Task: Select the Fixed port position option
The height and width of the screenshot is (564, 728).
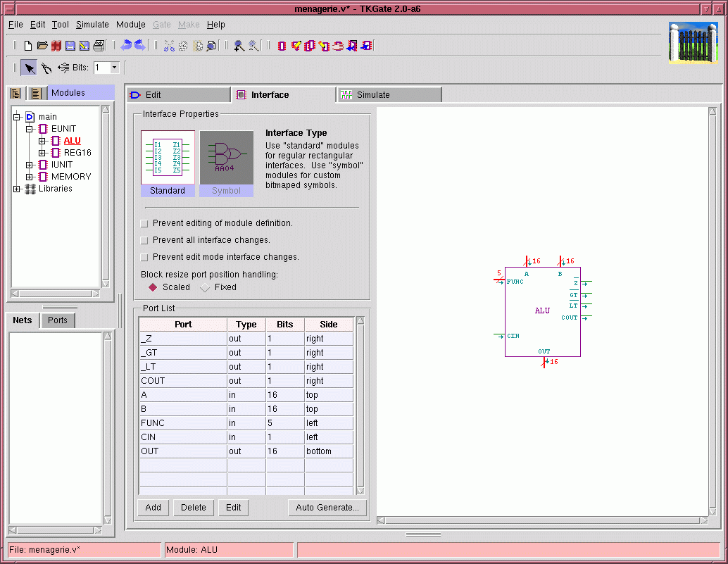Action: (206, 287)
